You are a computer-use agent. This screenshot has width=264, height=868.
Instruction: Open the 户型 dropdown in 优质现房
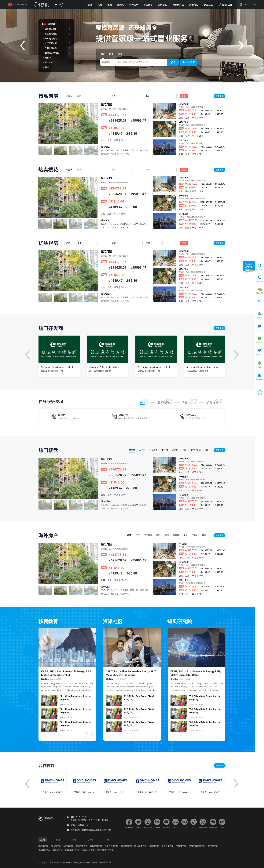pos(69,243)
